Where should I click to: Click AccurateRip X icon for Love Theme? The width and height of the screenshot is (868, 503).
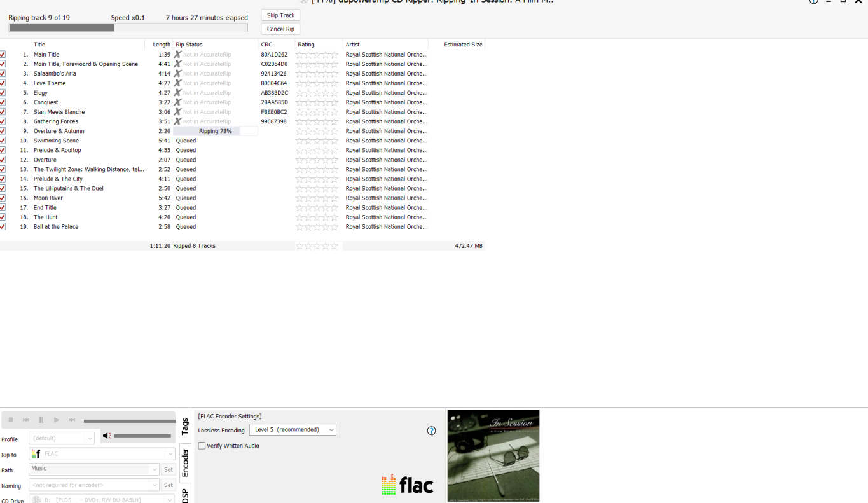click(x=177, y=83)
